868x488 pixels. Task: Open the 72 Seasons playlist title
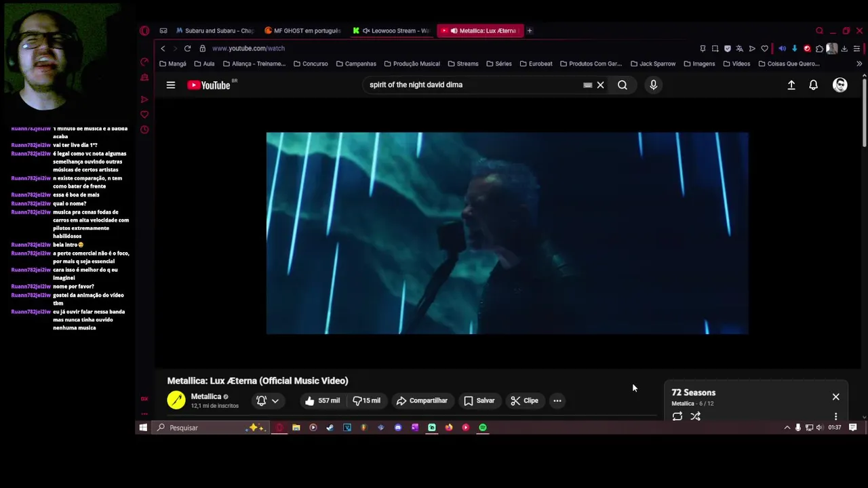click(694, 392)
